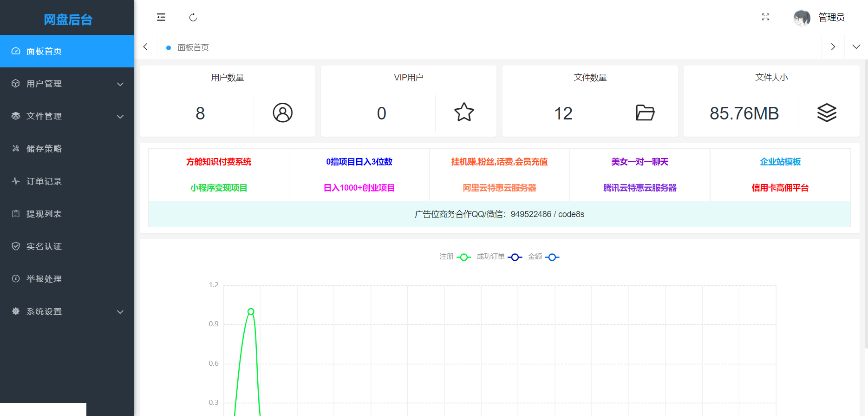Click the green data point on chart
The image size is (868, 416).
(251, 311)
